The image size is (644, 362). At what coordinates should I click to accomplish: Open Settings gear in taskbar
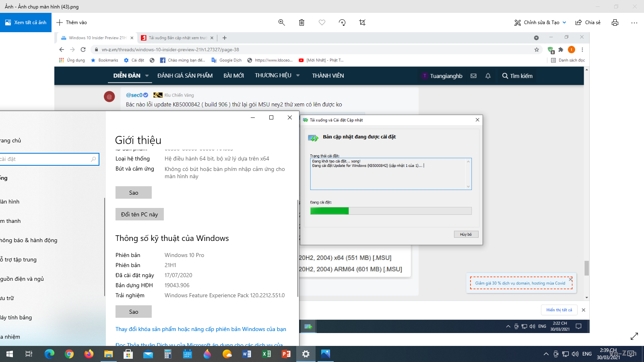(x=306, y=354)
